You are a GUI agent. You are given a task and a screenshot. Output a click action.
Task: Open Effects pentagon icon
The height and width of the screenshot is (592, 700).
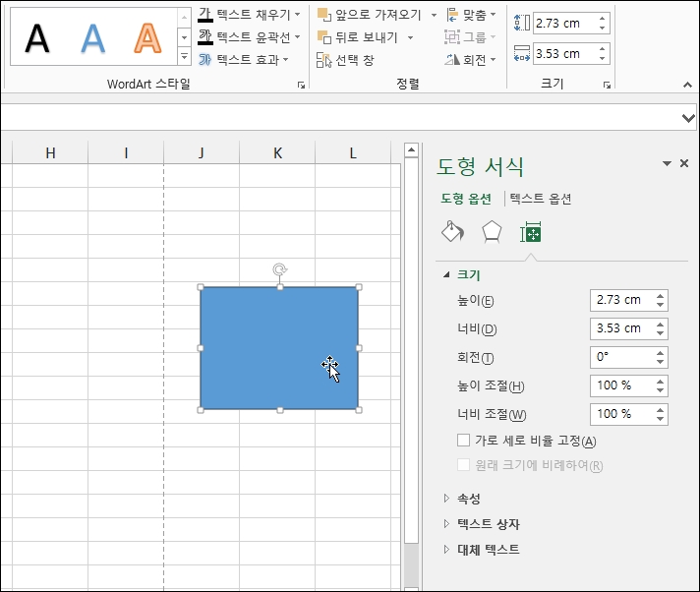(492, 232)
